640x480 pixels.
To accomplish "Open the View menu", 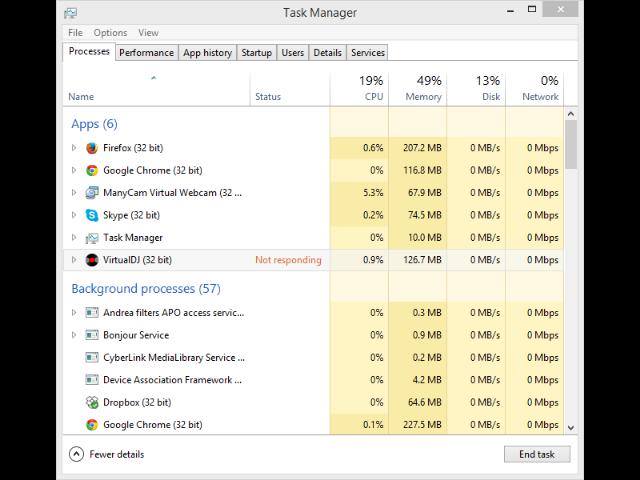I will pyautogui.click(x=148, y=33).
